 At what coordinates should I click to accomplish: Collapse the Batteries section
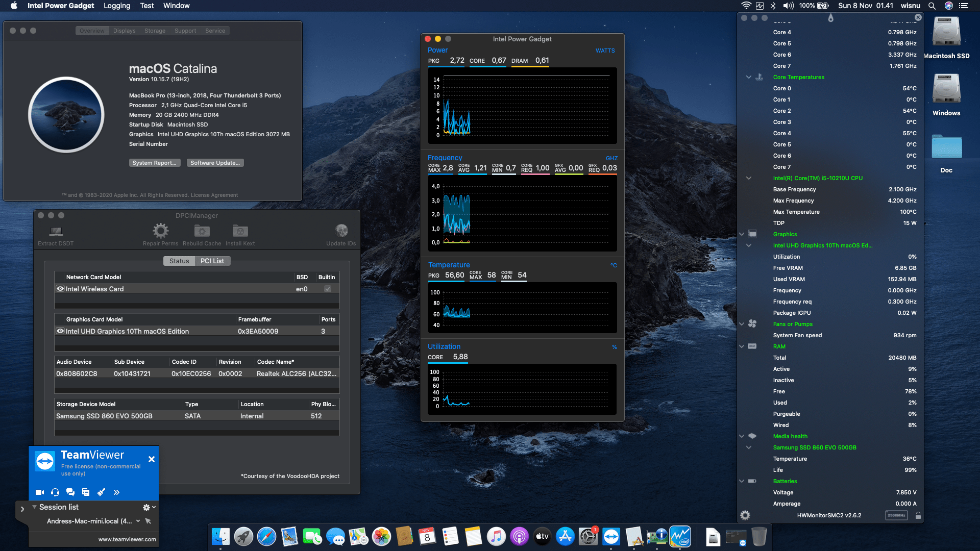click(742, 481)
